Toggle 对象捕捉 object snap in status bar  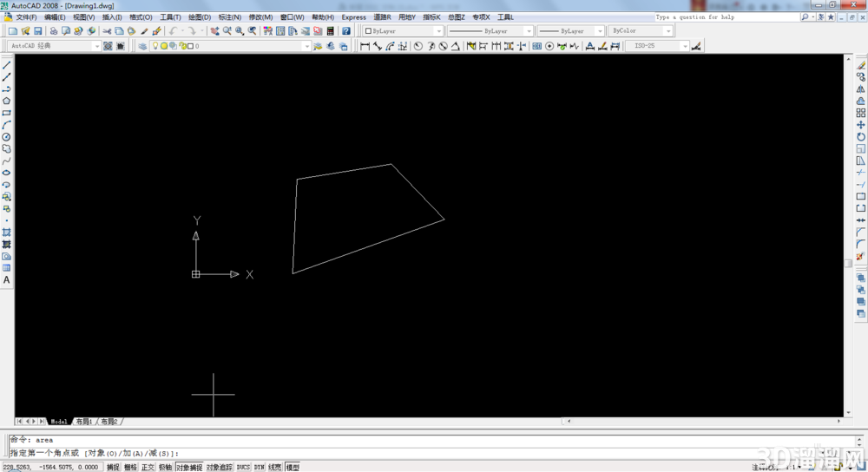tap(189, 468)
